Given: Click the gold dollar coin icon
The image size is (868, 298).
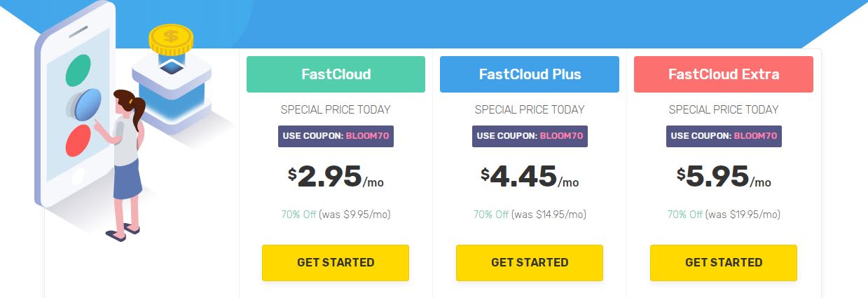Looking at the screenshot, I should click(x=172, y=41).
